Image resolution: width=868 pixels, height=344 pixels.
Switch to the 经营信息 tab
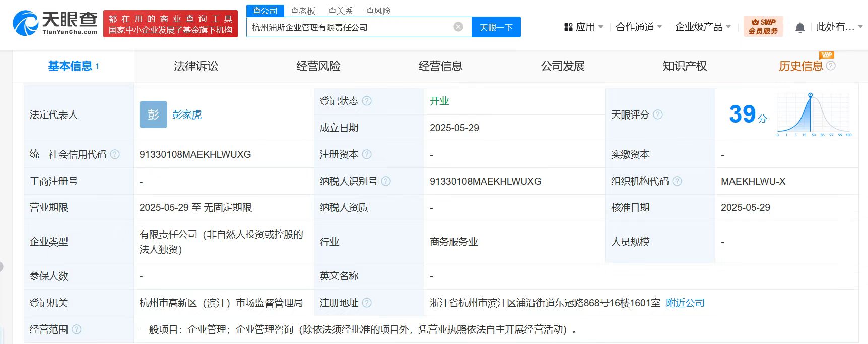[x=441, y=66]
